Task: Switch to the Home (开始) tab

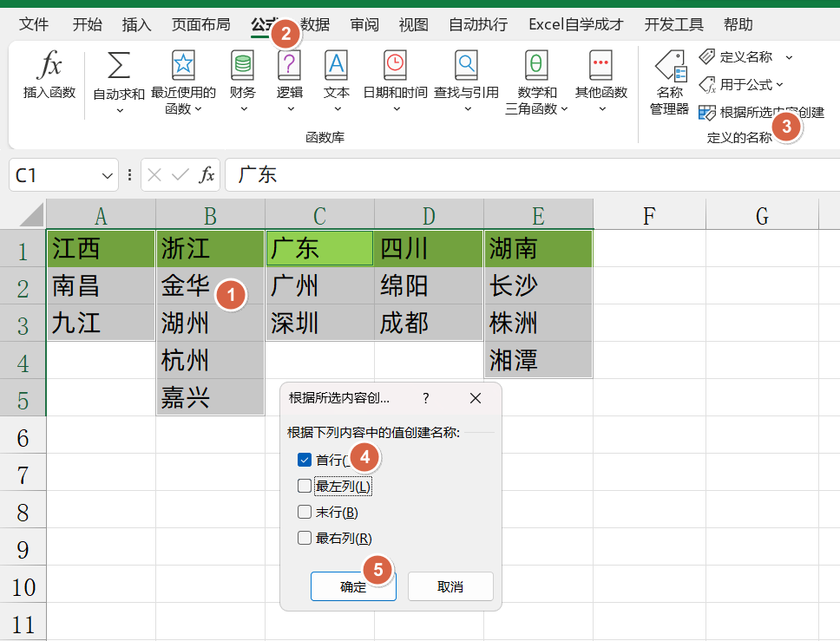Action: coord(88,24)
